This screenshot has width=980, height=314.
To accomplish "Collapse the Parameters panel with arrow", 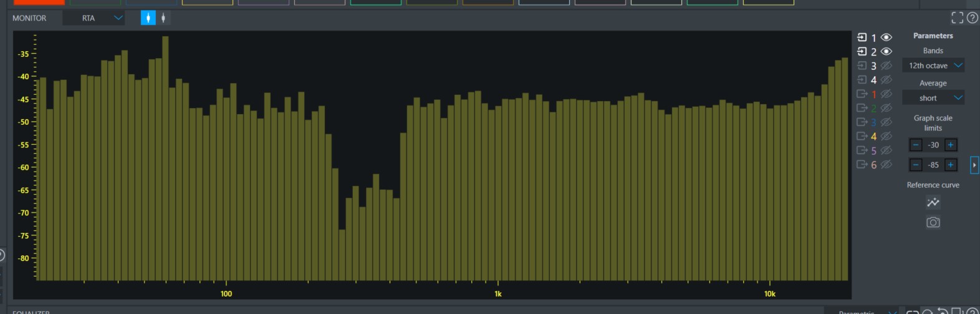I will [974, 165].
